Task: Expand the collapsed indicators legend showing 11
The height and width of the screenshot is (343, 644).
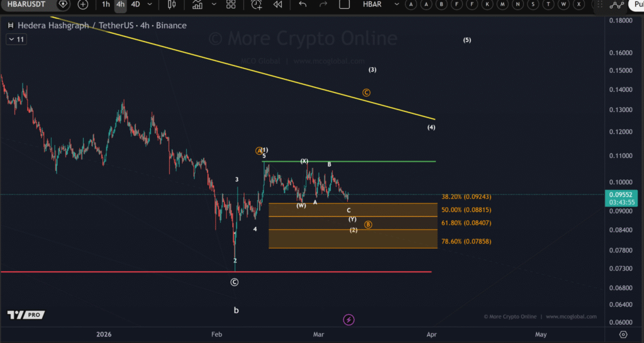Action: 16,40
